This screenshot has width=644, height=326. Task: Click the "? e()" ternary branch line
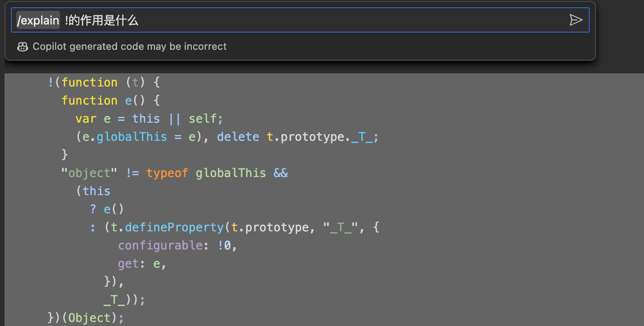click(x=107, y=209)
